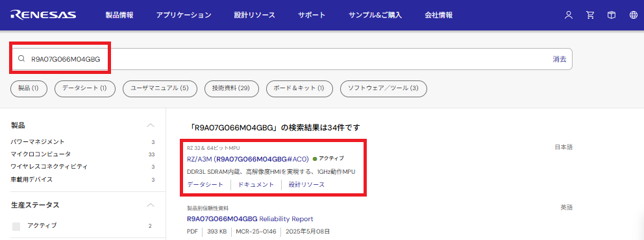Open the shopping cart icon

[590, 15]
